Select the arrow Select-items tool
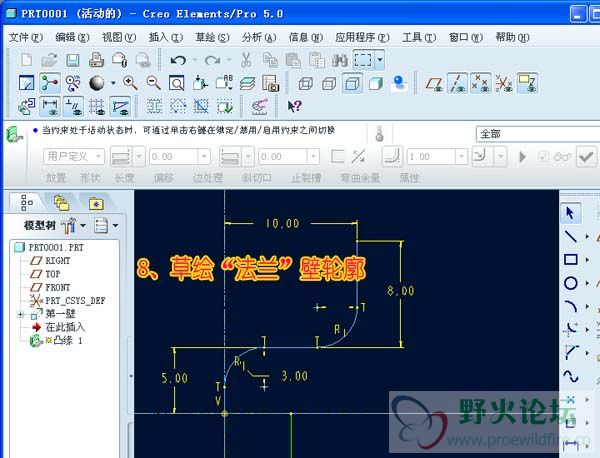Viewport: 600px width, 458px height. (x=571, y=213)
